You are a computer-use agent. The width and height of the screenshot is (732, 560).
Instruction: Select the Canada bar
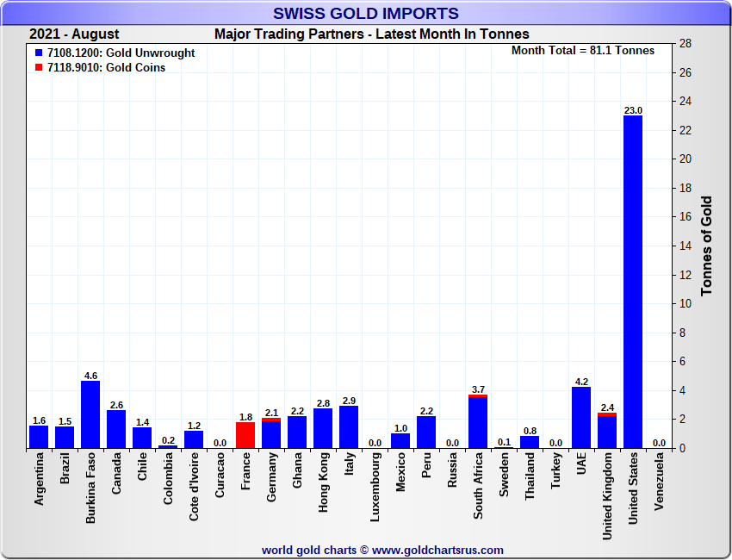point(116,429)
